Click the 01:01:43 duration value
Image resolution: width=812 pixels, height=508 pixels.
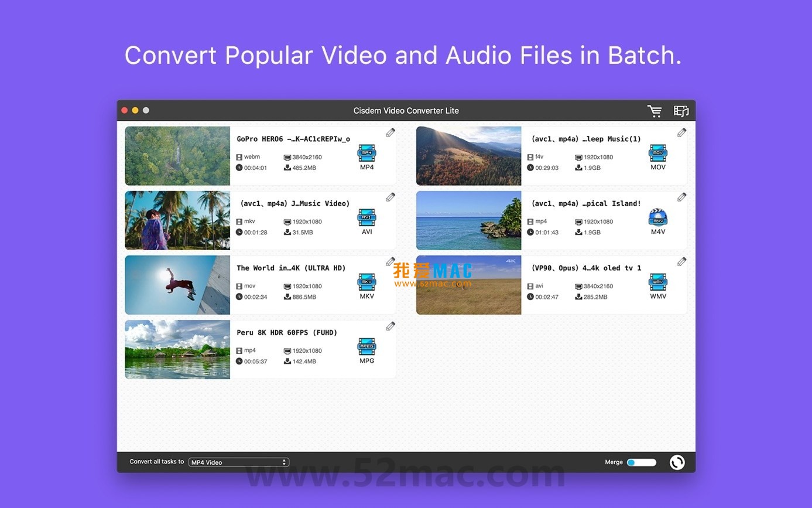point(547,232)
